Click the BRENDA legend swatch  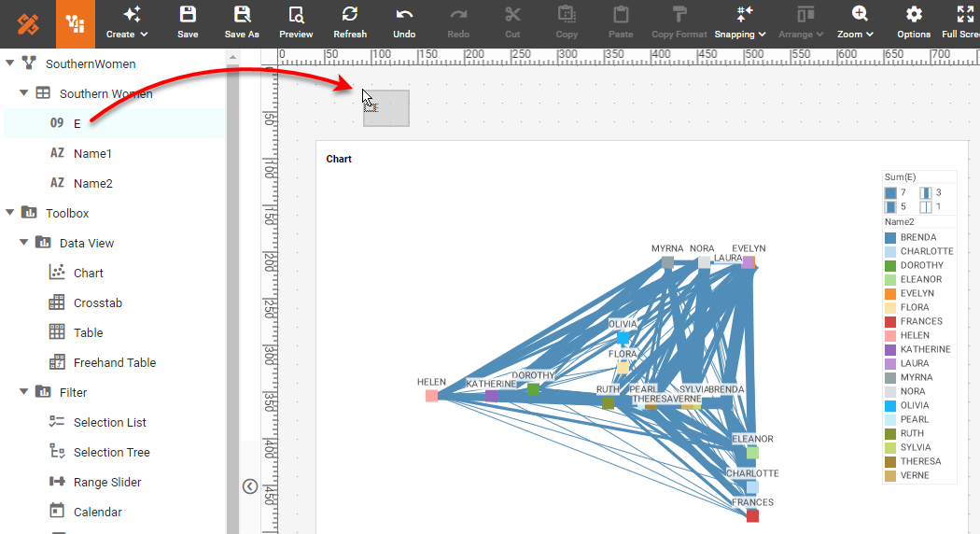point(890,238)
